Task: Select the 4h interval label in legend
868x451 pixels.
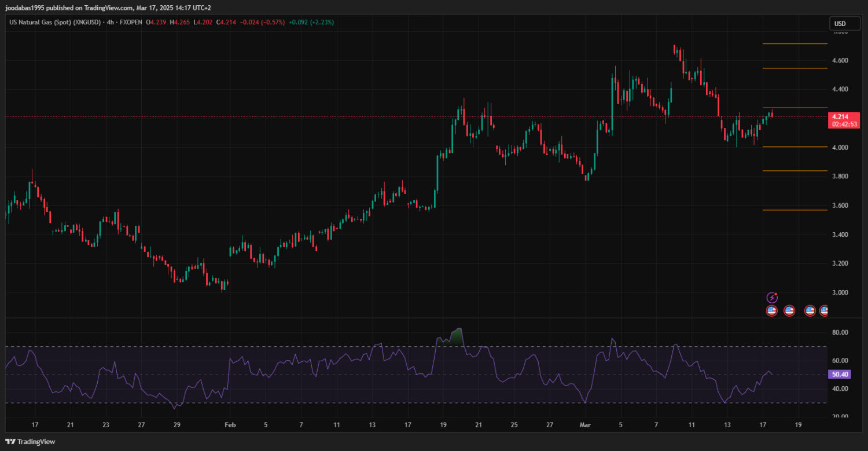Action: (x=110, y=23)
